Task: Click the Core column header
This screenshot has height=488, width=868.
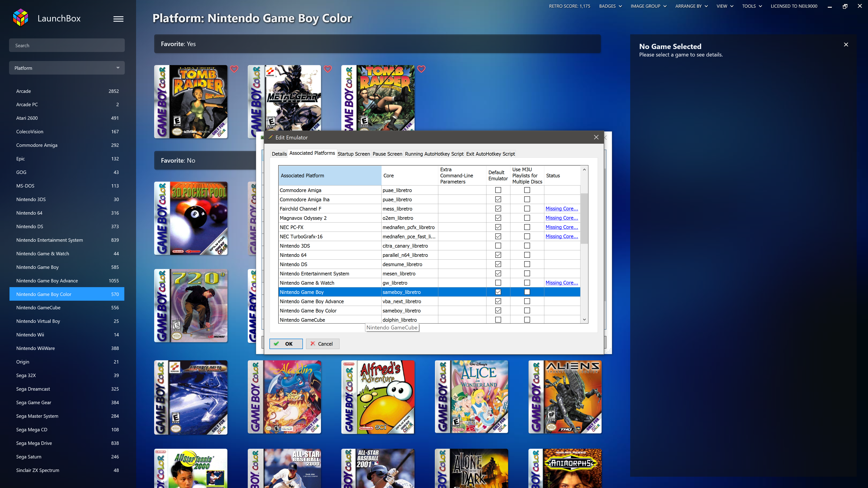Action: click(409, 176)
